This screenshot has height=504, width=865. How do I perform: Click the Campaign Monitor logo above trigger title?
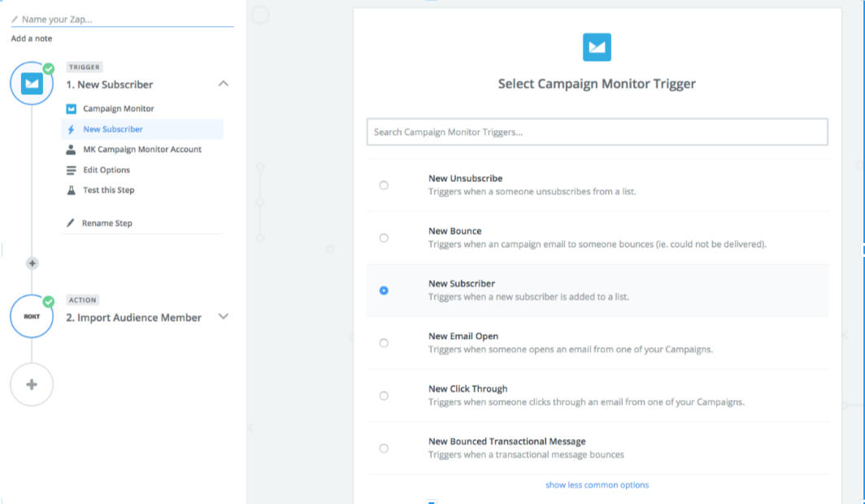tap(597, 47)
